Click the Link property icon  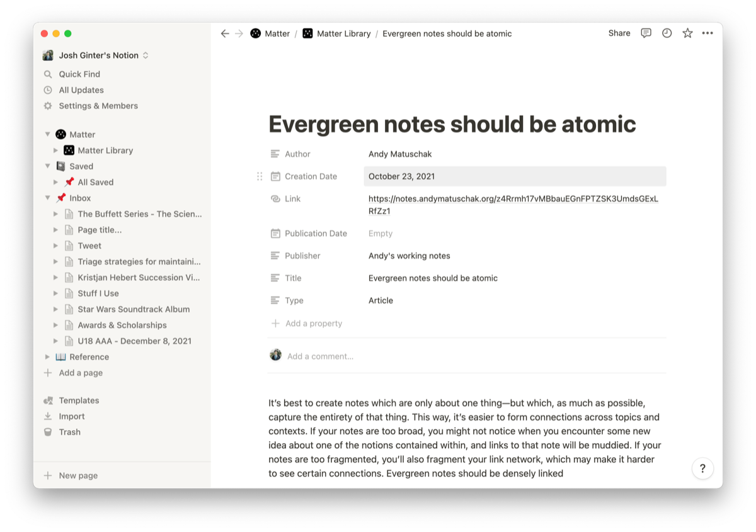coord(275,199)
